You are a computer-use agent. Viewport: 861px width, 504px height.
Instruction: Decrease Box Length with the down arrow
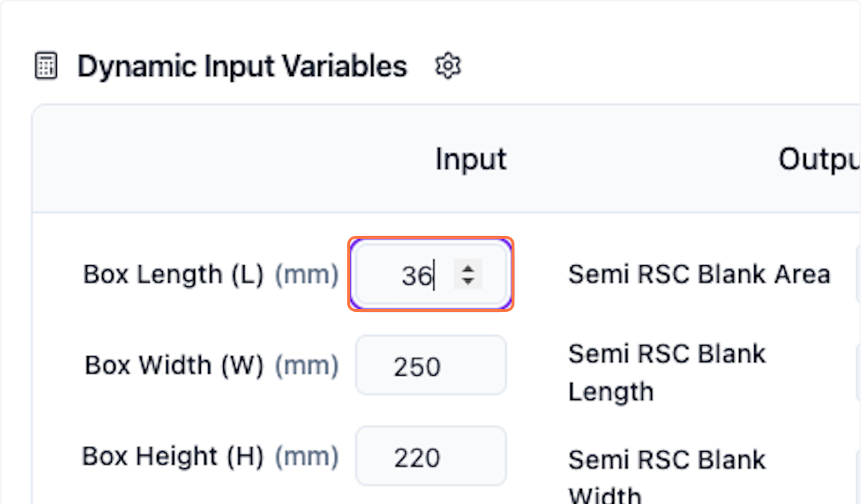pos(468,281)
